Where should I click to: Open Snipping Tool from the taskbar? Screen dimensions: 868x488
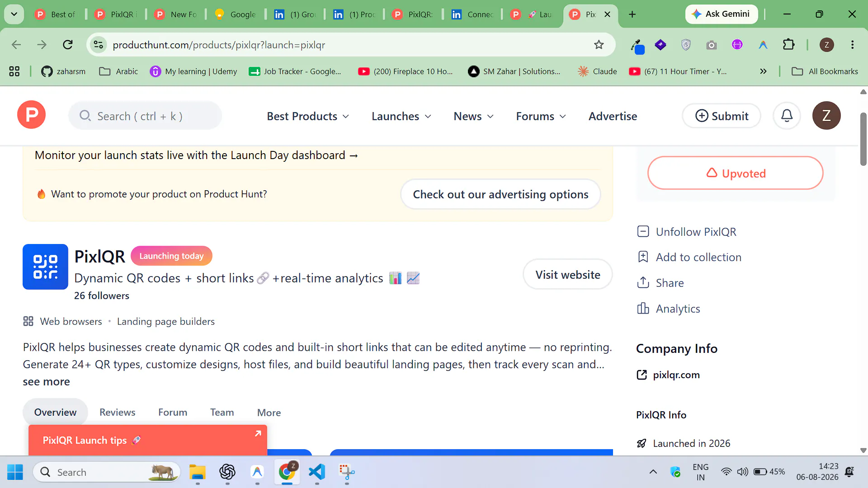(x=347, y=472)
